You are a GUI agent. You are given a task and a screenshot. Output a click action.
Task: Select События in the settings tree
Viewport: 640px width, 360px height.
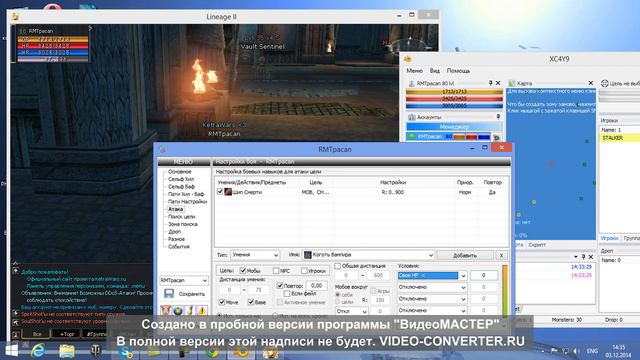179,247
